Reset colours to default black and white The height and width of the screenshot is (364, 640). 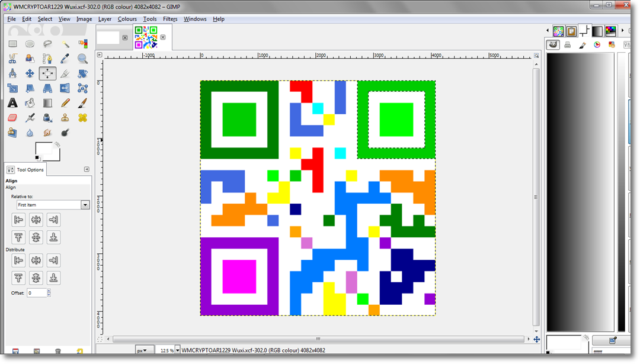pos(37,158)
